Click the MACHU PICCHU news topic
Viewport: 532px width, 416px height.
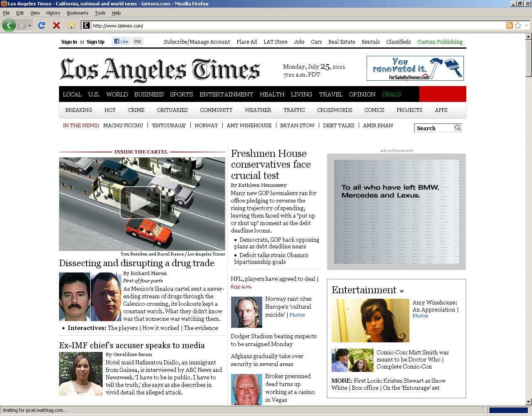point(123,126)
